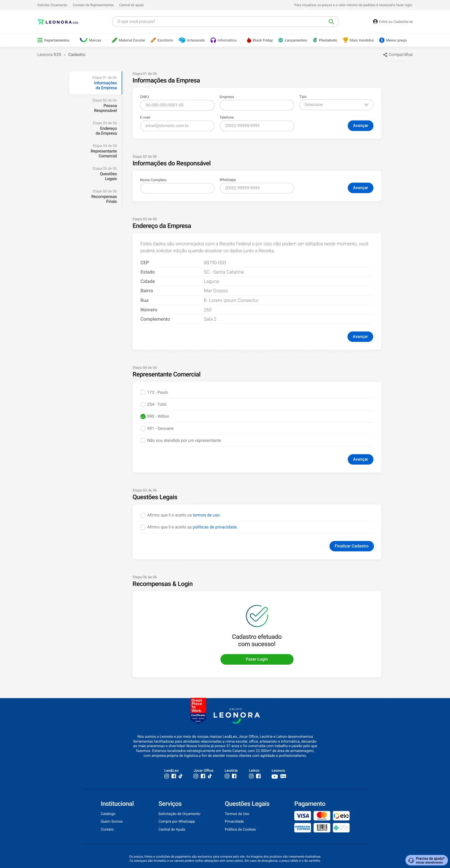Click the Whatsapp input field
450x868 pixels.
pyautogui.click(x=257, y=188)
